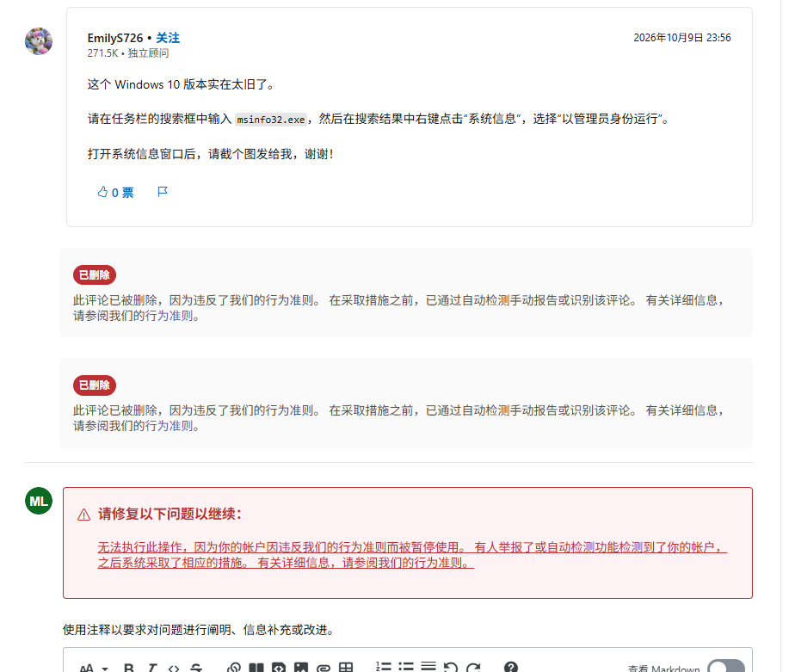Toggle bold formatting in editor
The width and height of the screenshot is (789, 672).
click(129, 668)
